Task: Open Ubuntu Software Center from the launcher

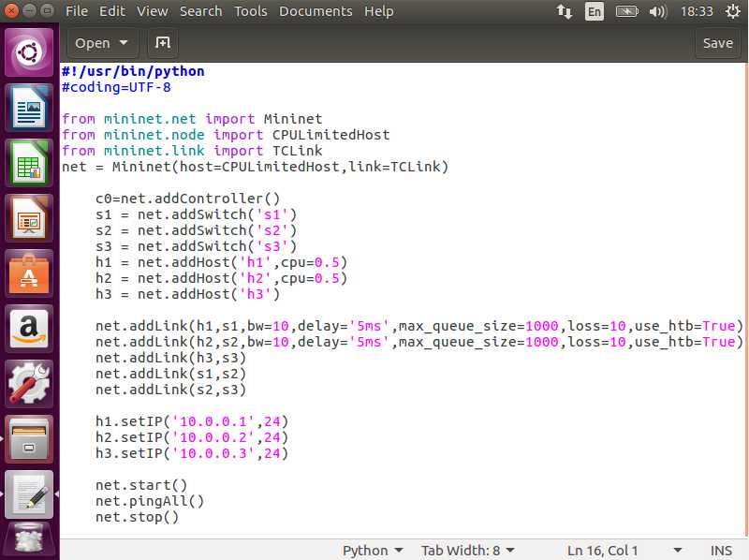Action: click(29, 273)
